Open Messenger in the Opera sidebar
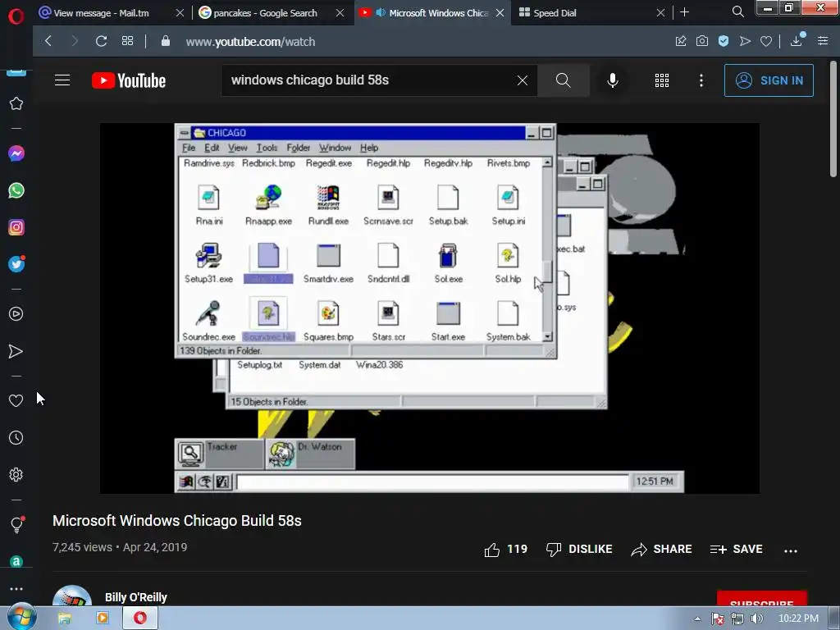Viewport: 840px width, 630px height. click(x=16, y=153)
